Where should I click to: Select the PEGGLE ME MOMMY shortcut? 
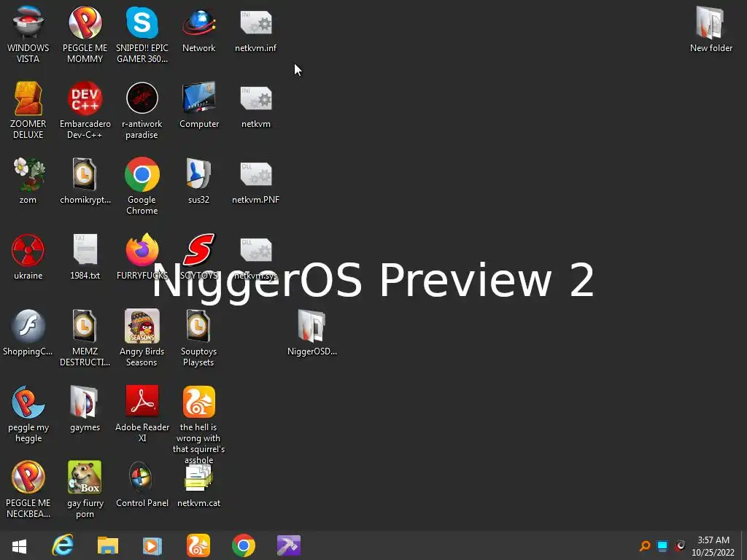(85, 34)
